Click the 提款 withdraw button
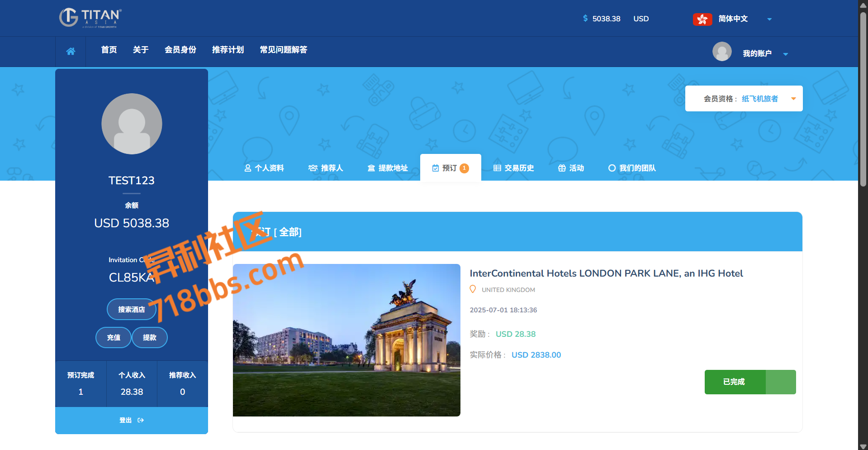Viewport: 868px width, 450px height. click(x=150, y=338)
